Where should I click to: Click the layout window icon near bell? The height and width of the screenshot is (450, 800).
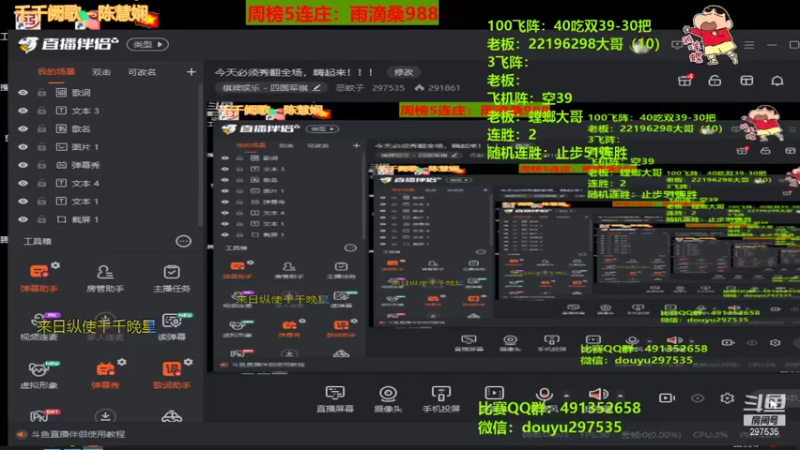[746, 81]
